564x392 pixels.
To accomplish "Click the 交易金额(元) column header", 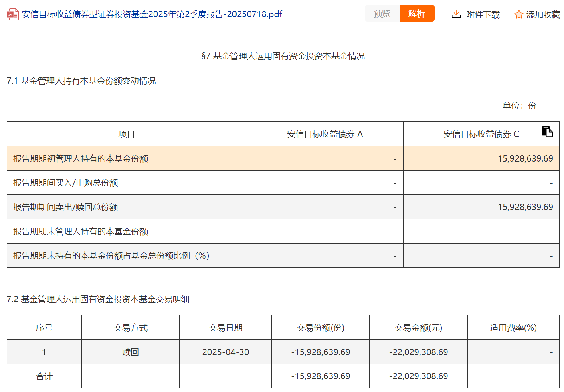I will pyautogui.click(x=418, y=328).
